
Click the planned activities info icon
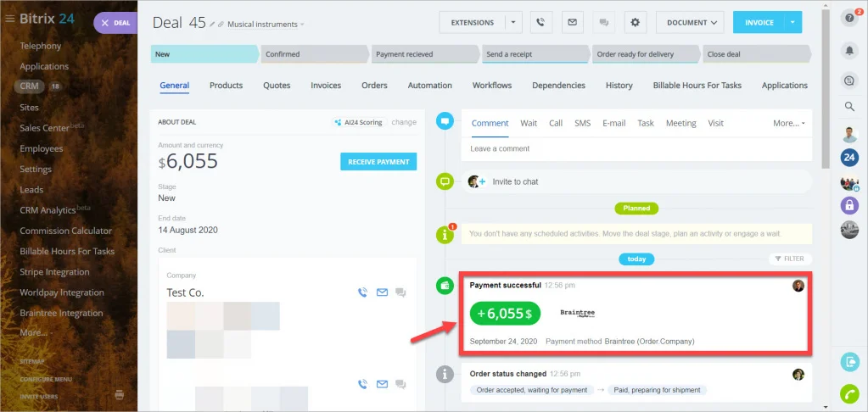[445, 235]
